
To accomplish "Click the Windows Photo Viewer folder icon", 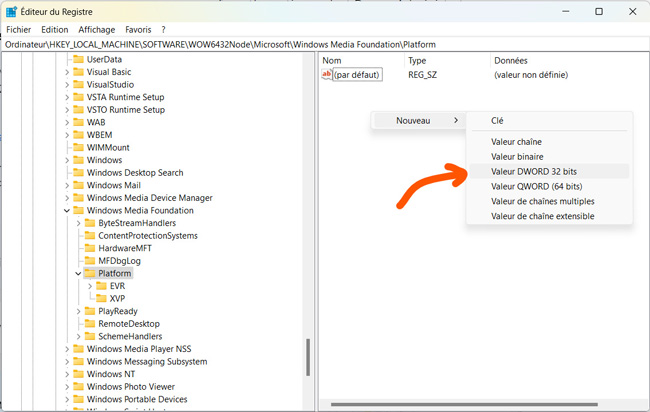I will 78,387.
